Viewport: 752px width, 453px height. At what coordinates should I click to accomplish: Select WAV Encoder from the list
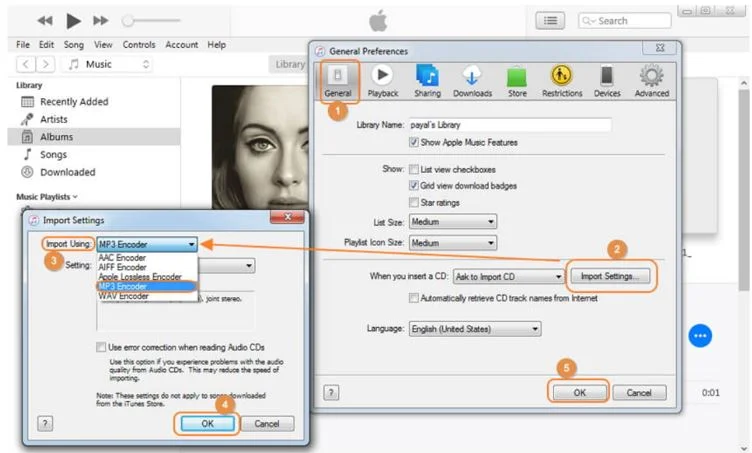[x=124, y=296]
